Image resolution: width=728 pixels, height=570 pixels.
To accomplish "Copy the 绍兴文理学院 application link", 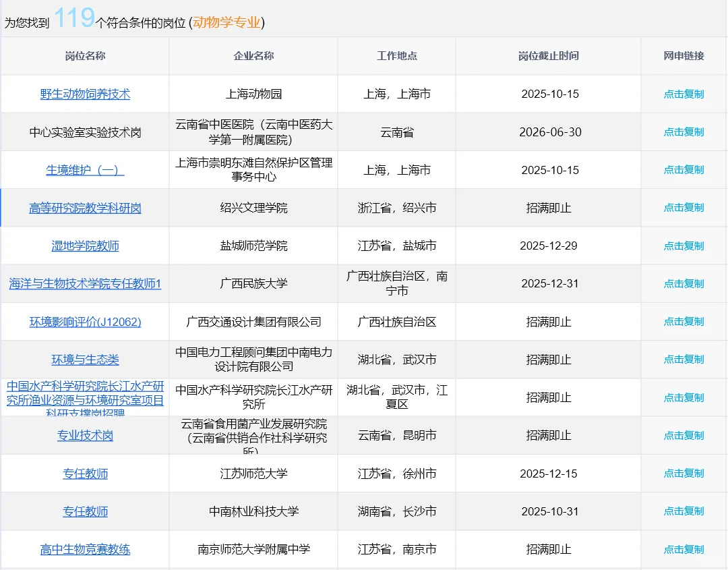I will 682,207.
